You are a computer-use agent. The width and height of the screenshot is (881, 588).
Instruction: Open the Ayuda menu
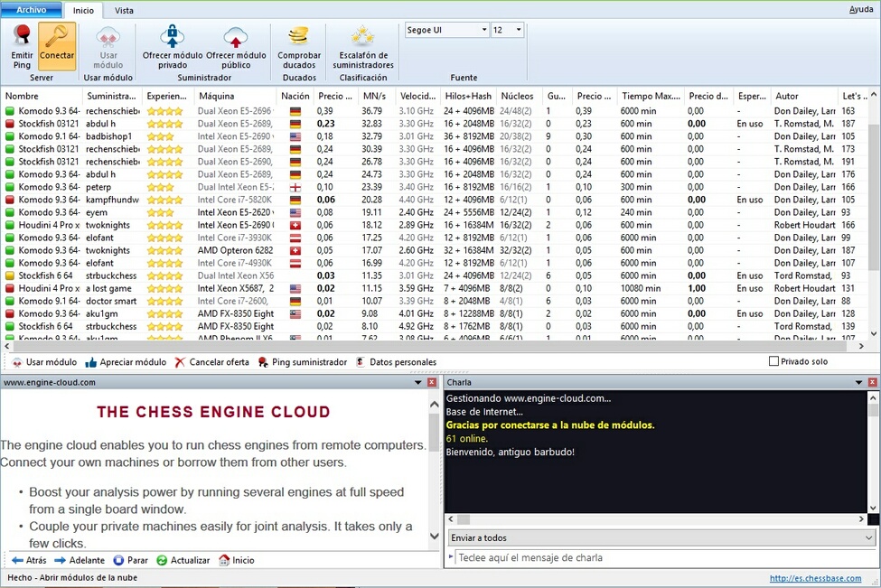point(861,10)
